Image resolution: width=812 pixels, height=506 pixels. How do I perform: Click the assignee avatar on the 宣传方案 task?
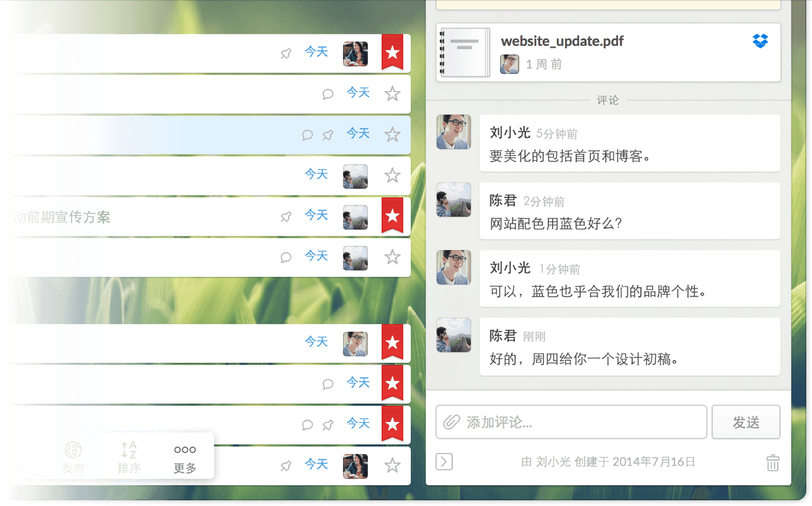click(x=355, y=217)
